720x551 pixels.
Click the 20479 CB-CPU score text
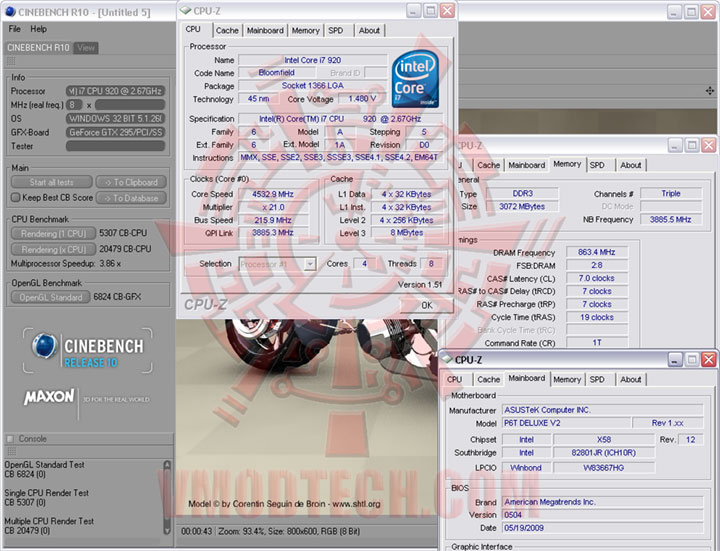click(125, 249)
